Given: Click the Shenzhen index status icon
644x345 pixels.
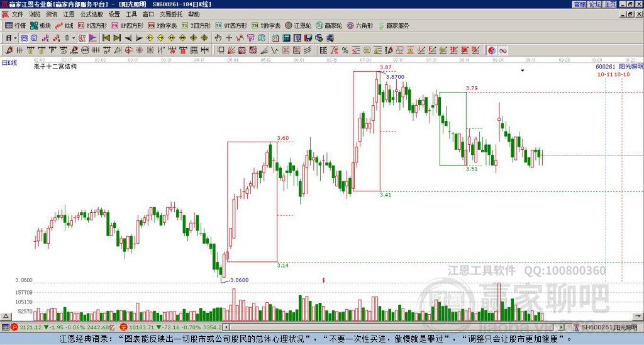Looking at the screenshot, I should tap(124, 327).
